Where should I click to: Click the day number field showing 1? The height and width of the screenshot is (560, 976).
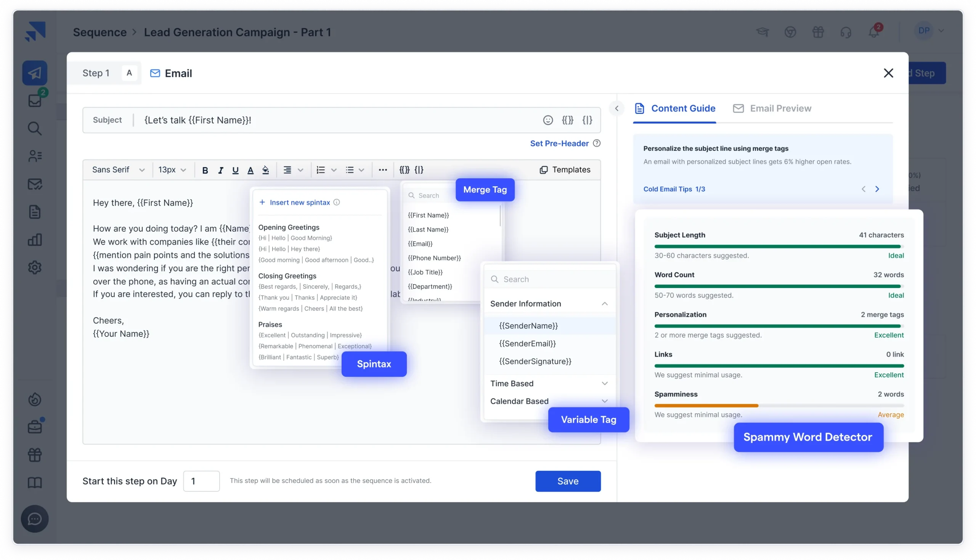[201, 481]
